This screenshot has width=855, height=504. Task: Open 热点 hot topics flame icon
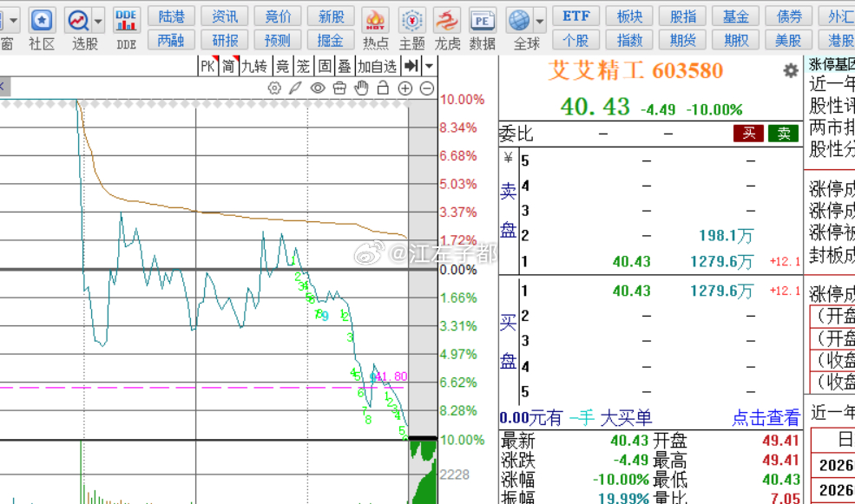pyautogui.click(x=375, y=21)
